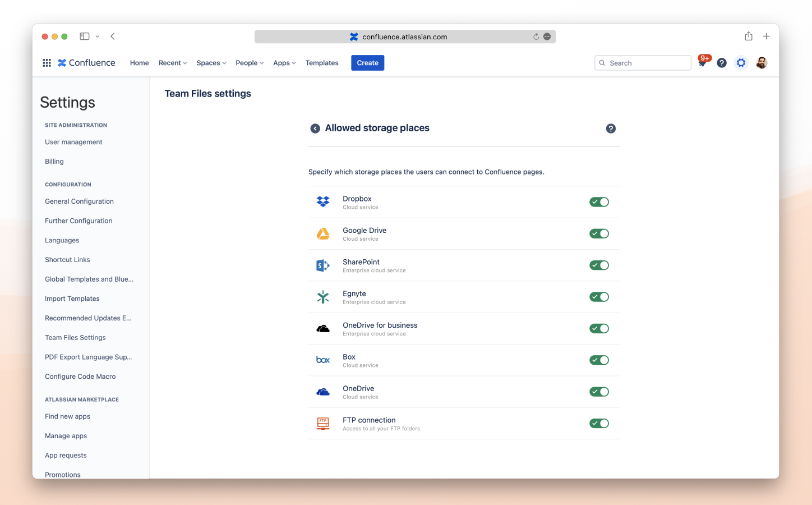Screen dimensions: 812x505
Task: Disable the Google Drive toggle
Action: 599,233
